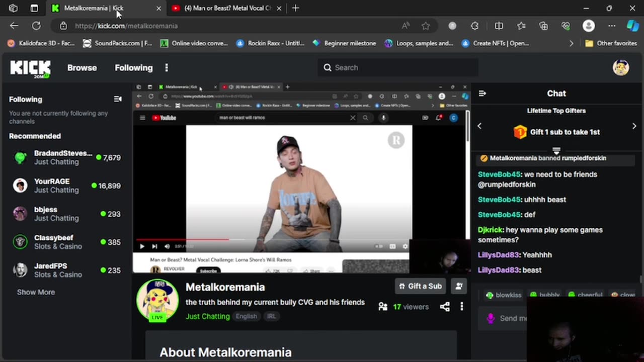644x362 pixels.
Task: Click the blowkiss emote chip
Action: 504,295
